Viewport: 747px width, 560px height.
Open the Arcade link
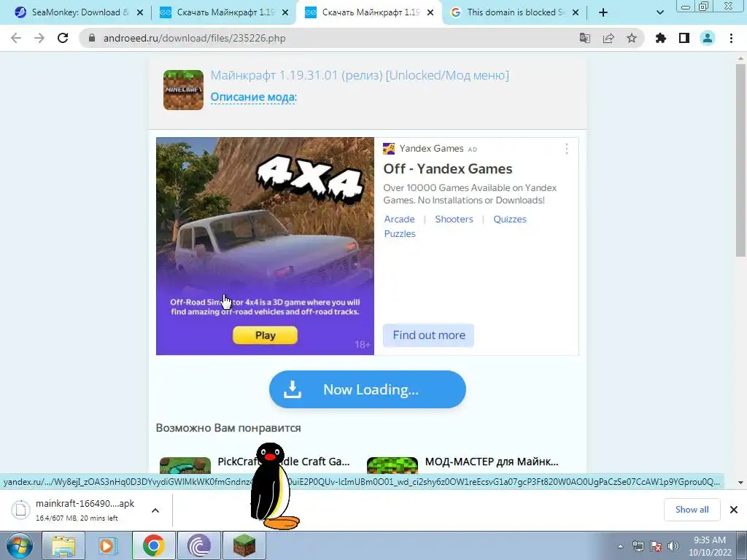[399, 219]
